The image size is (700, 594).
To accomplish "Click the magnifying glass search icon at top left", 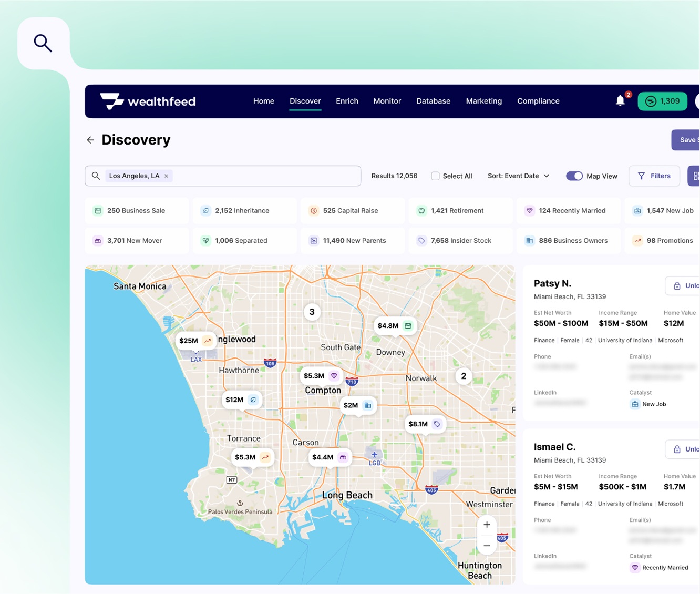I will tap(43, 43).
